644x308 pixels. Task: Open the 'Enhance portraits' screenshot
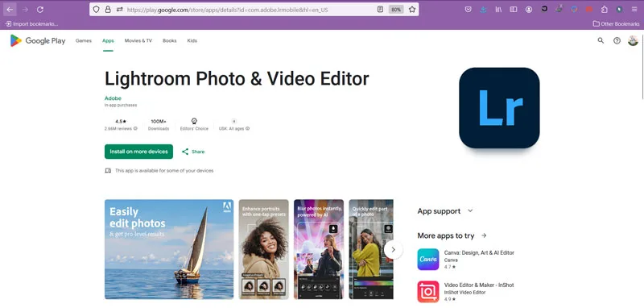pos(264,249)
